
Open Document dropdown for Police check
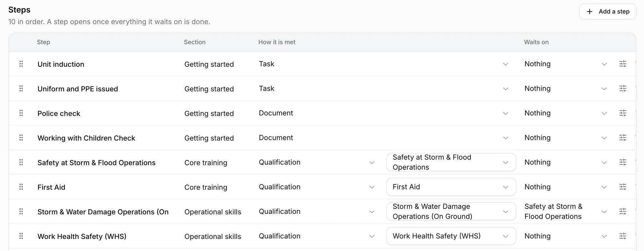pyautogui.click(x=384, y=113)
